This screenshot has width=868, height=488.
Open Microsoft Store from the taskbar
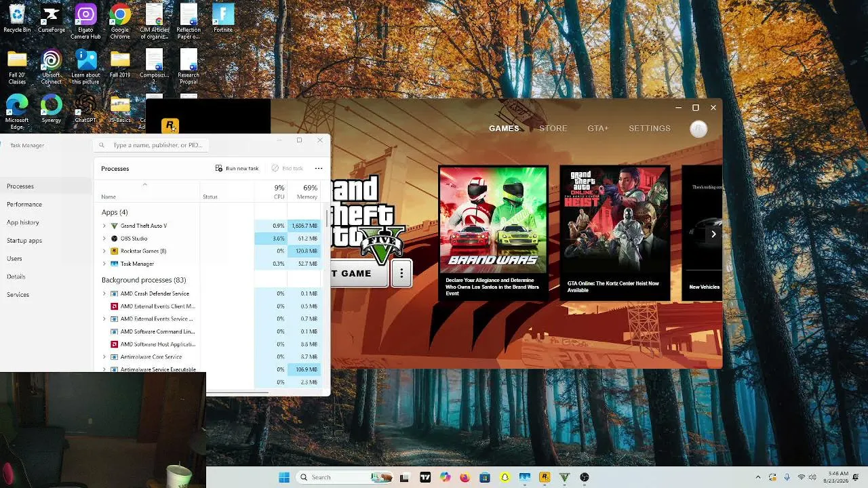point(484,477)
